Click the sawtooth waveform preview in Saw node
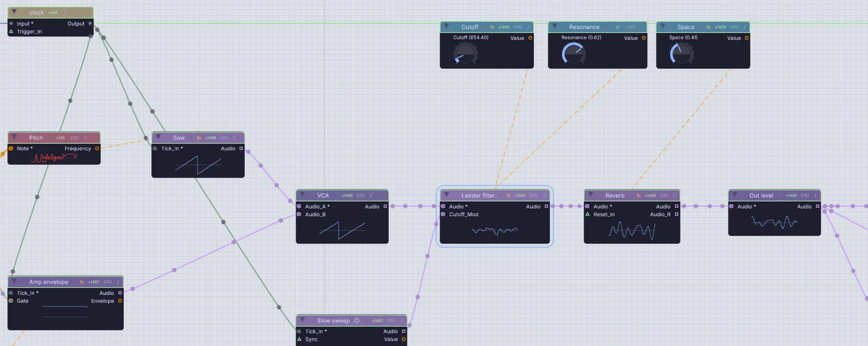 198,165
